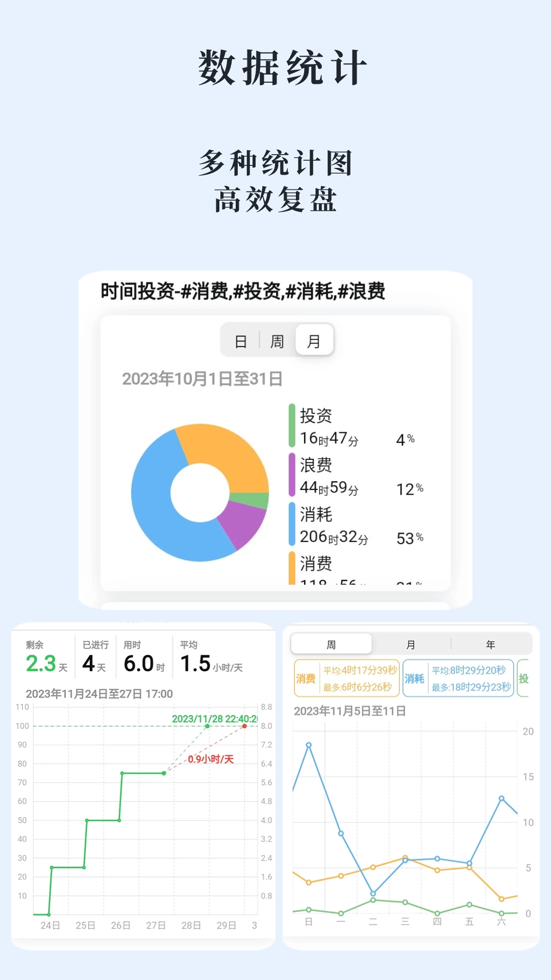Select the 周 tab above pie chart
Image resolution: width=551 pixels, height=980 pixels.
click(277, 341)
